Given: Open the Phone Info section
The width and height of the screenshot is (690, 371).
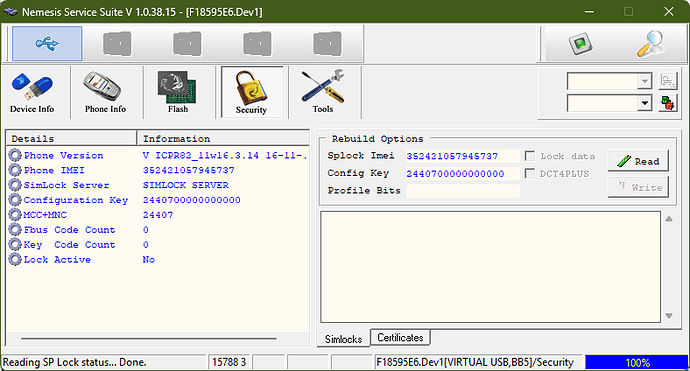Looking at the screenshot, I should (x=105, y=93).
